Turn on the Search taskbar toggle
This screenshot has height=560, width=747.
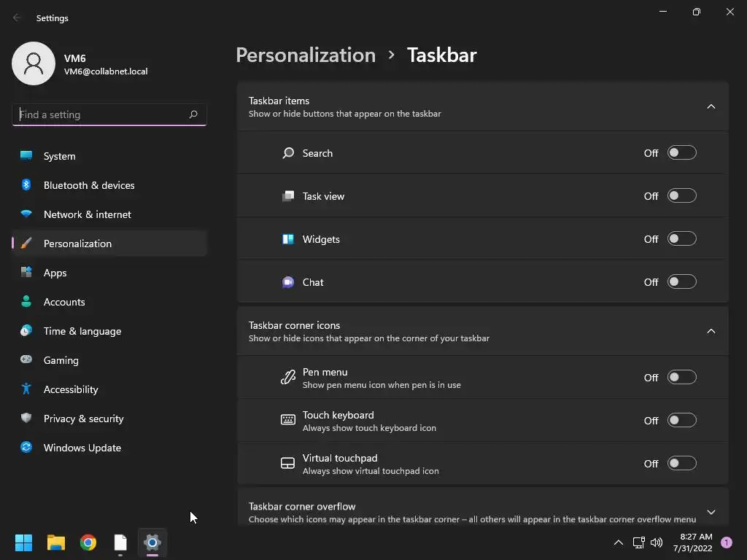[682, 153]
